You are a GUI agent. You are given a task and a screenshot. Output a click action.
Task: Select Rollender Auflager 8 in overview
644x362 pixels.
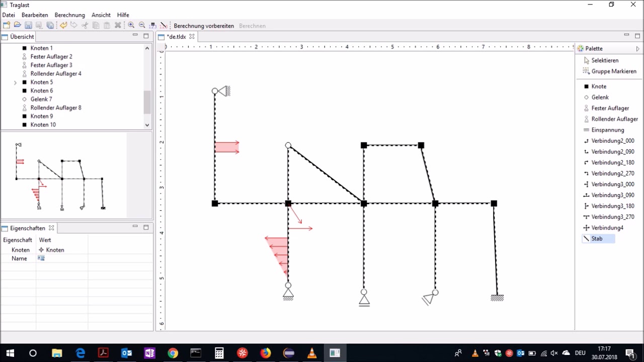pos(56,108)
